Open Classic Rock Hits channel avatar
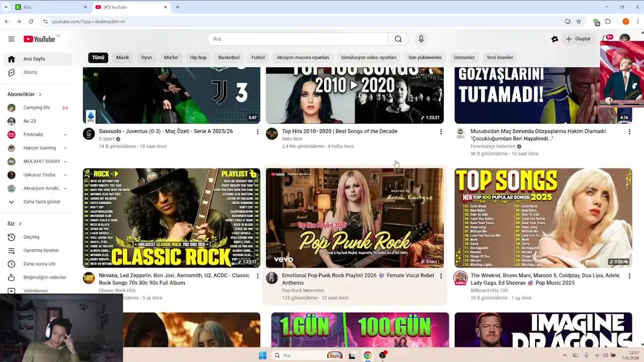This screenshot has height=362, width=644. coord(89,278)
